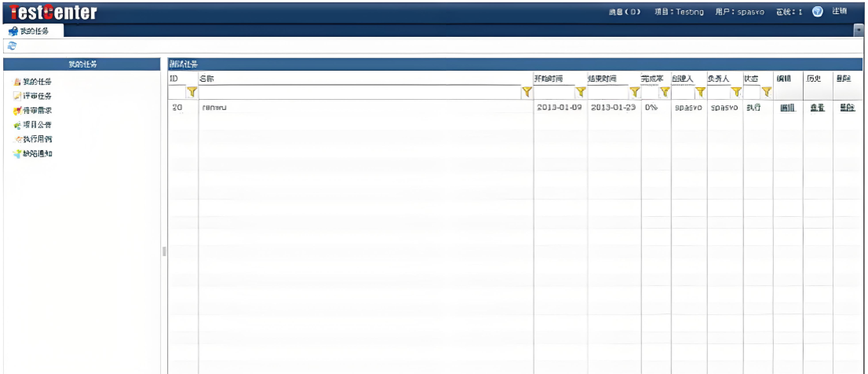The image size is (868, 374).
Task: Click the 删除 link for task 20
Action: 847,108
